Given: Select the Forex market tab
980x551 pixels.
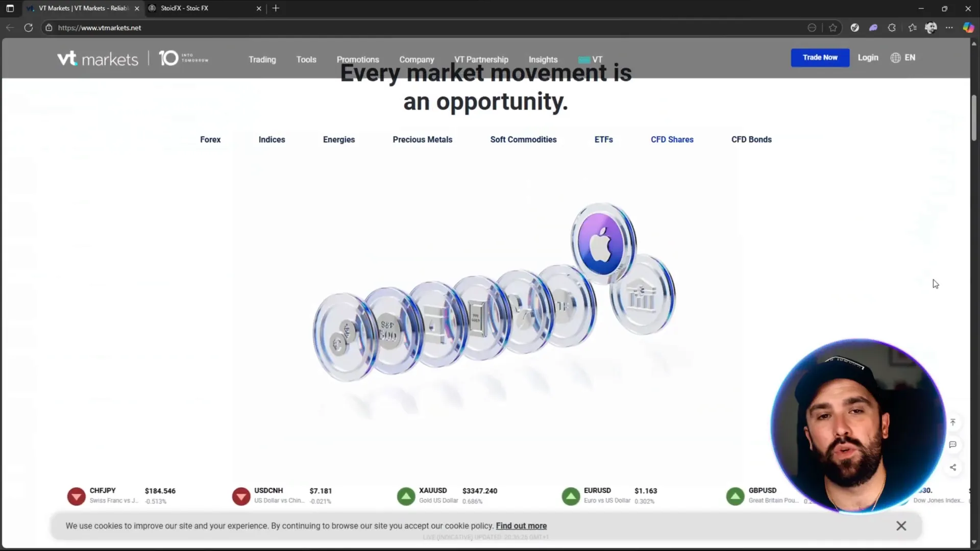Looking at the screenshot, I should coord(210,139).
